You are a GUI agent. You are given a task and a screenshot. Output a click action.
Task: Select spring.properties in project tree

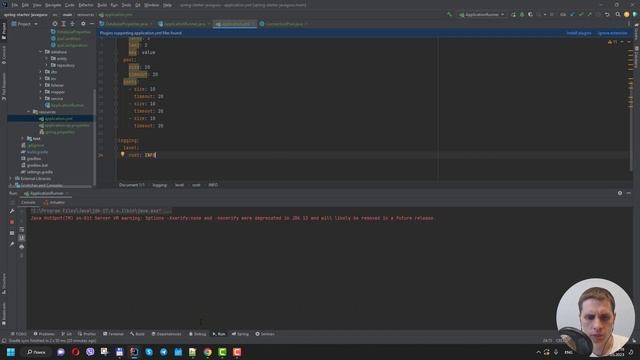click(x=60, y=132)
